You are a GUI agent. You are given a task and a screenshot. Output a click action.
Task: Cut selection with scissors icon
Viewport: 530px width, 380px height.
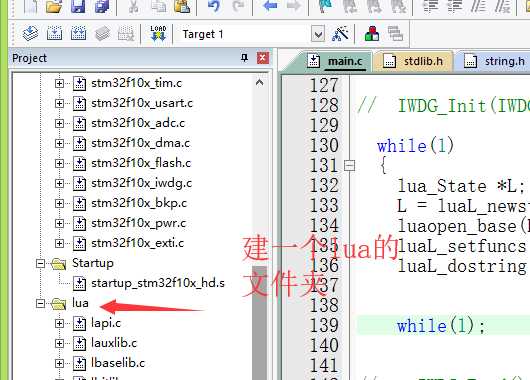pyautogui.click(x=133, y=6)
